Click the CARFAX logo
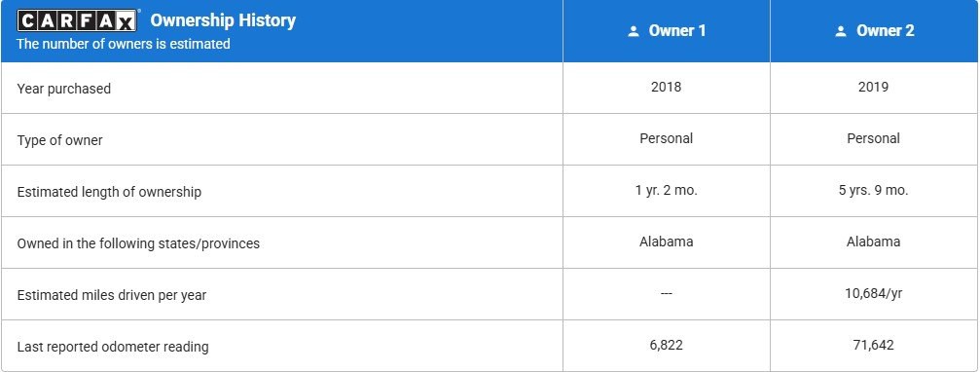 pyautogui.click(x=77, y=20)
